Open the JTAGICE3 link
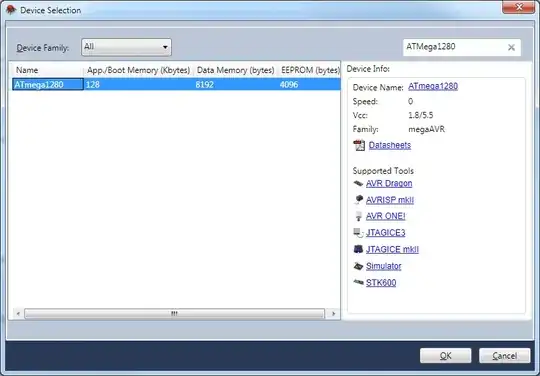The image size is (540, 376). (x=385, y=233)
